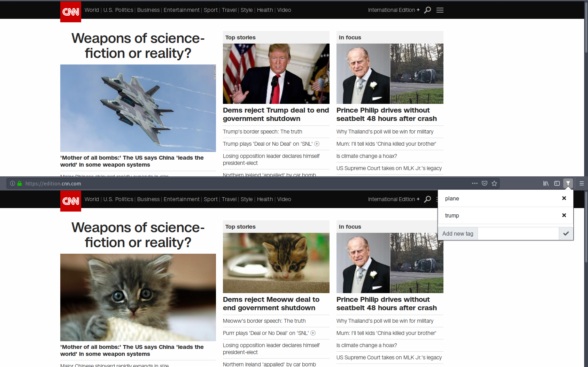
Task: Click the filter extension funnel icon
Action: pyautogui.click(x=568, y=183)
